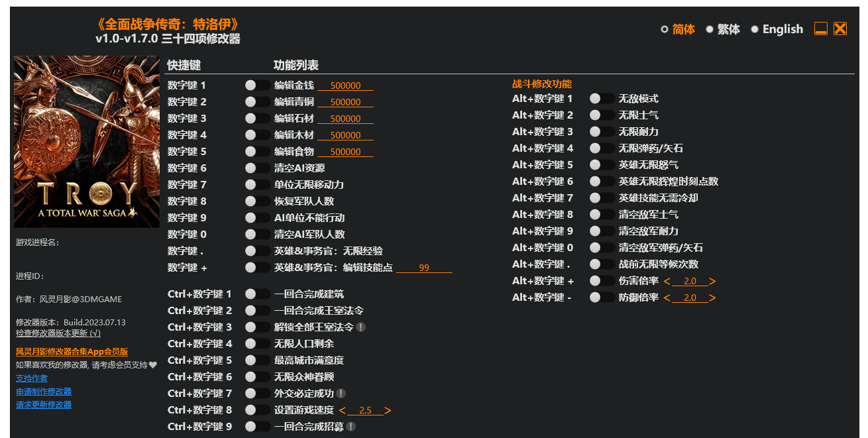Enable 清空AI军队人数 toggle

click(257, 235)
